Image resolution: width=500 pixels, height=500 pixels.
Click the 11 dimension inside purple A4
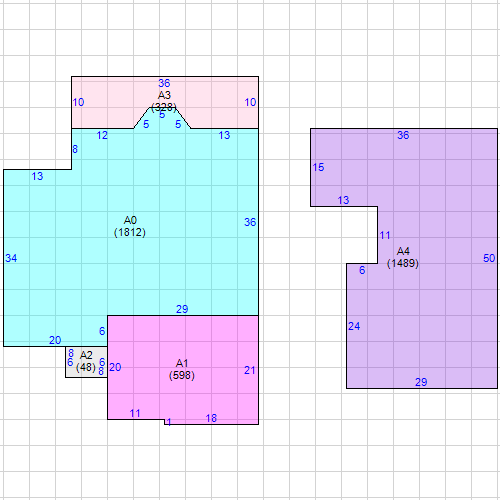pos(385,235)
